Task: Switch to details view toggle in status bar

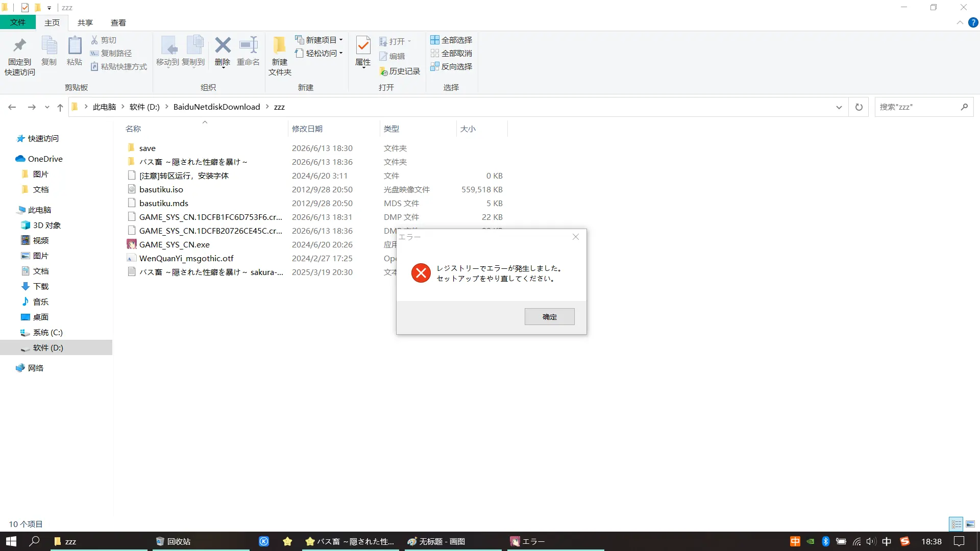Action: coord(956,524)
